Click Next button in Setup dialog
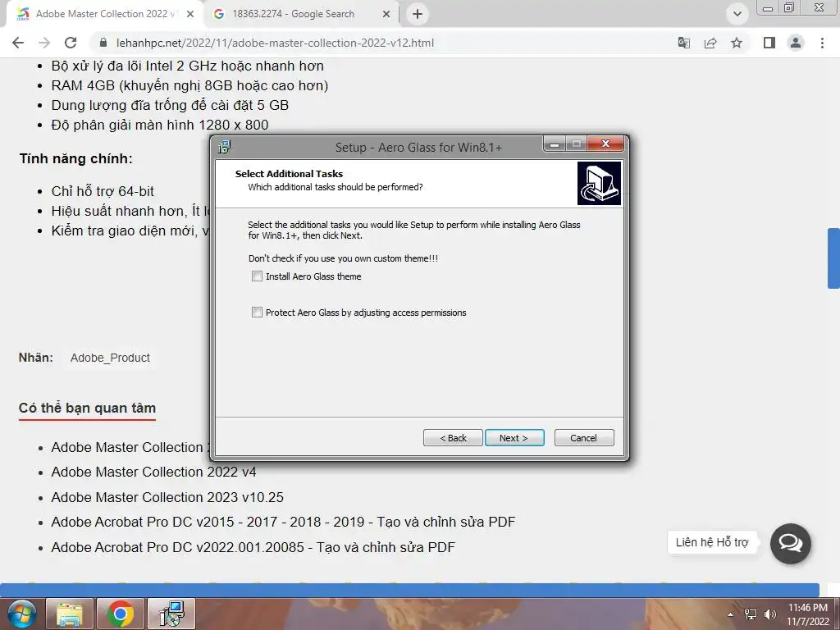The width and height of the screenshot is (840, 630). (514, 438)
